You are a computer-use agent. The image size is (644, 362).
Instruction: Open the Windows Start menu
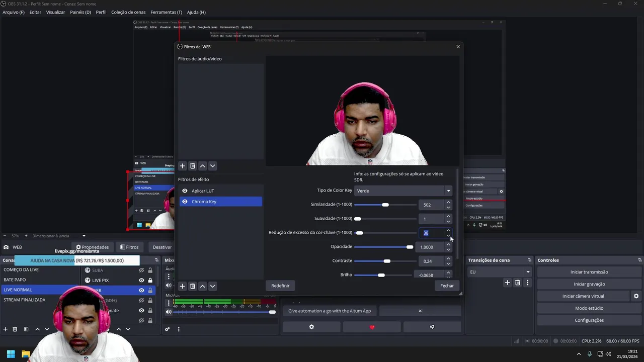11,354
